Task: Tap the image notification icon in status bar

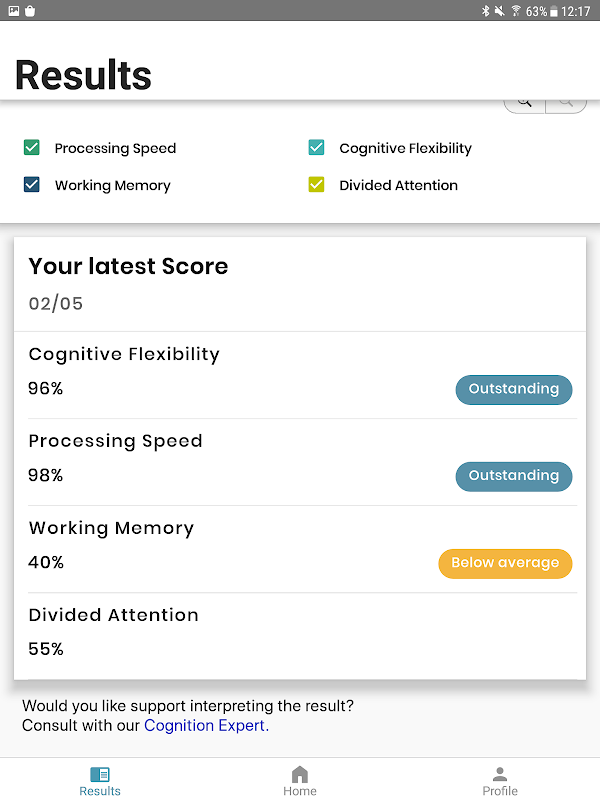Action: click(14, 12)
